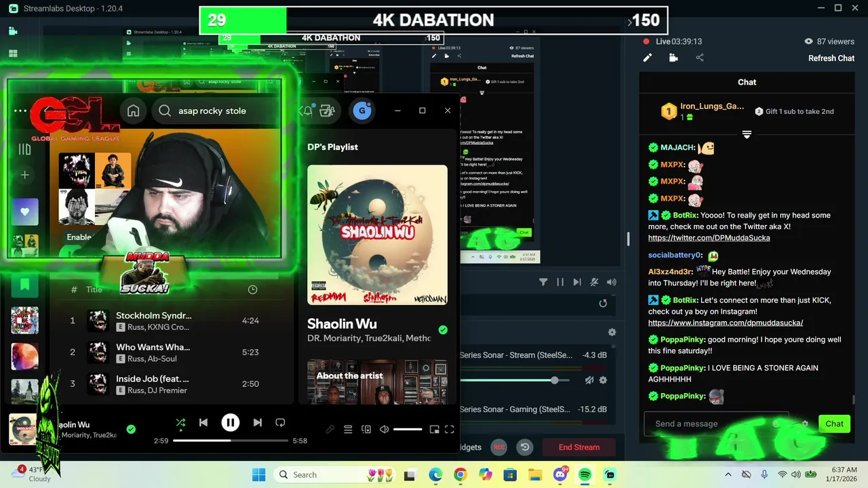This screenshot has width=868, height=488.
Task: Toggle repeat in Spotify player
Action: coord(280,423)
